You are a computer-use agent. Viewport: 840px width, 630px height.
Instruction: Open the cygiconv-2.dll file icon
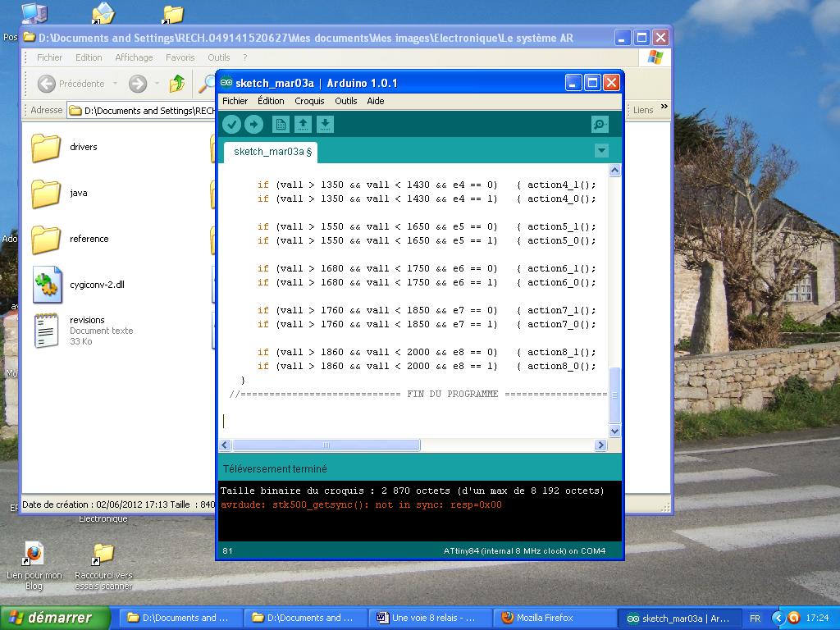click(47, 285)
